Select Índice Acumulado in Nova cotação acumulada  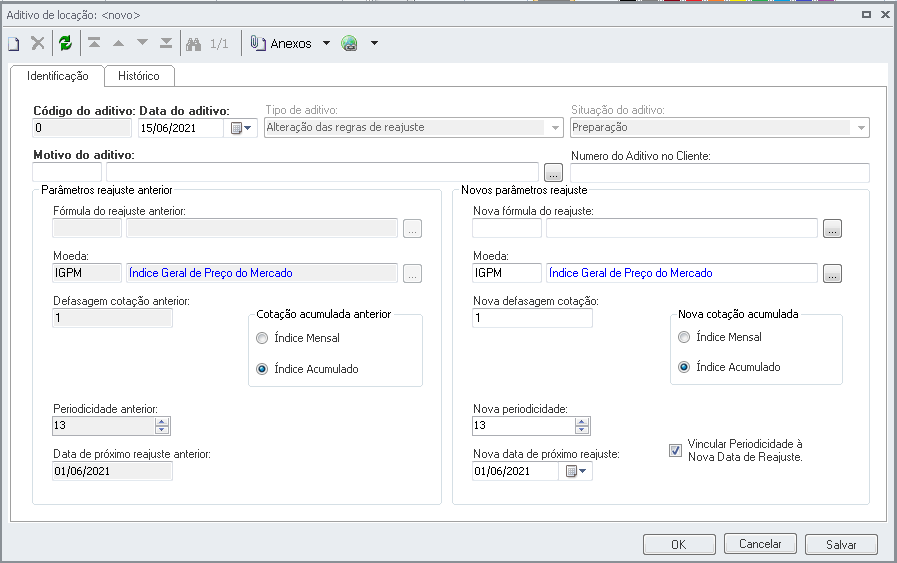[684, 367]
